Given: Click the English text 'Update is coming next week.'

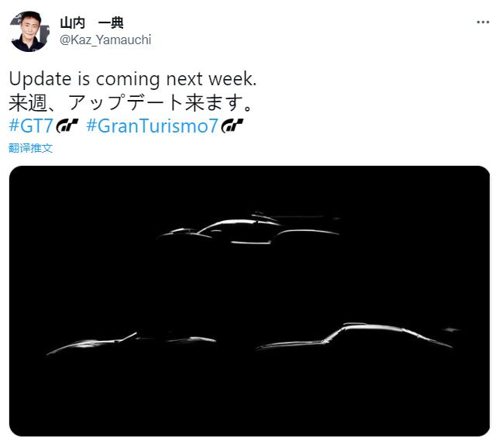Looking at the screenshot, I should (132, 79).
